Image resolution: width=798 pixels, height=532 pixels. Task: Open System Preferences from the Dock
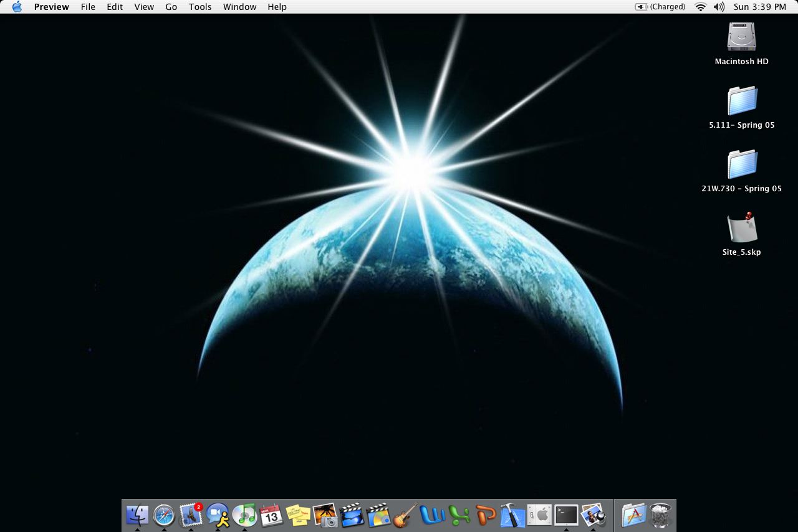[x=539, y=515]
